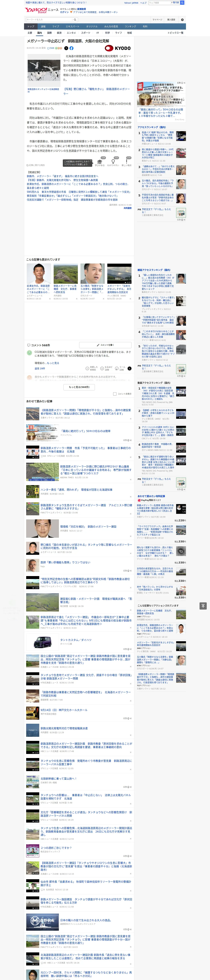
Task: Toggle the コメント非表示 checkbox
Action: click(115, 394)
